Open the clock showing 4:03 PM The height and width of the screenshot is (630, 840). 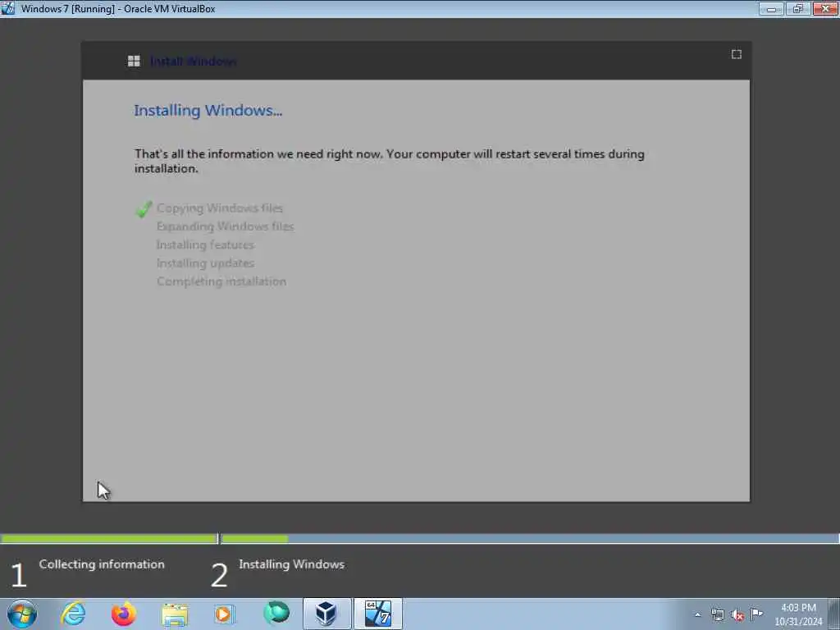(x=798, y=614)
